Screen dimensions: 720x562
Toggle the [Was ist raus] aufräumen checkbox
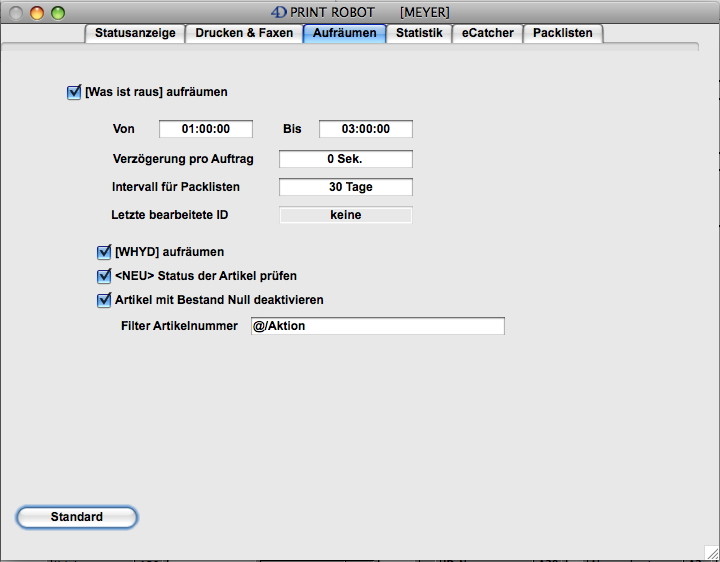tap(74, 92)
